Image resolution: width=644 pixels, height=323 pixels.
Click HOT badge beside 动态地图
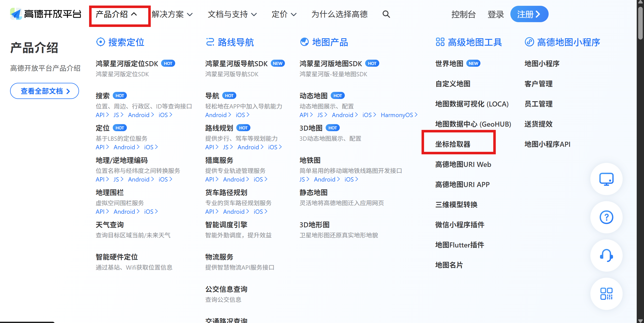[x=337, y=96]
